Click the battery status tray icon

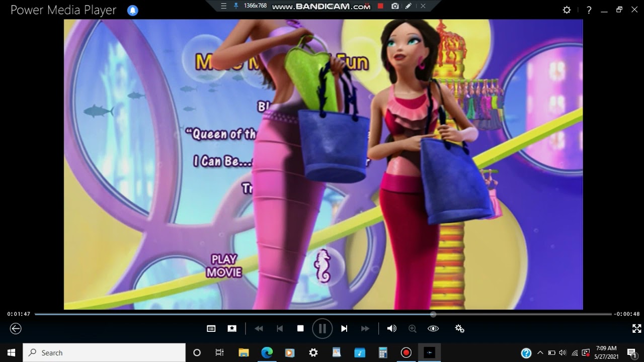(x=551, y=353)
